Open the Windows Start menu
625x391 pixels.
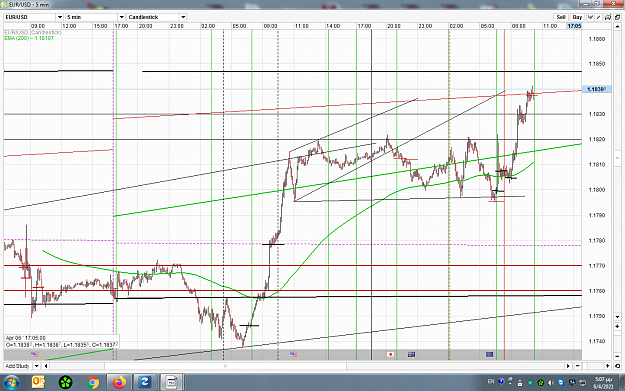coord(11,383)
